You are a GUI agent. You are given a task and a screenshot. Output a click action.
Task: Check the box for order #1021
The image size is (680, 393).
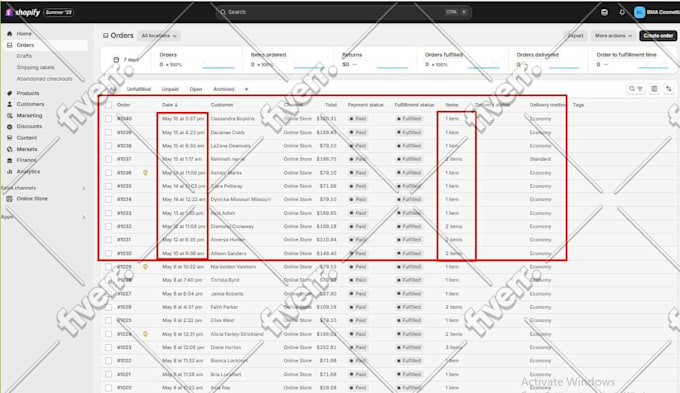(108, 374)
